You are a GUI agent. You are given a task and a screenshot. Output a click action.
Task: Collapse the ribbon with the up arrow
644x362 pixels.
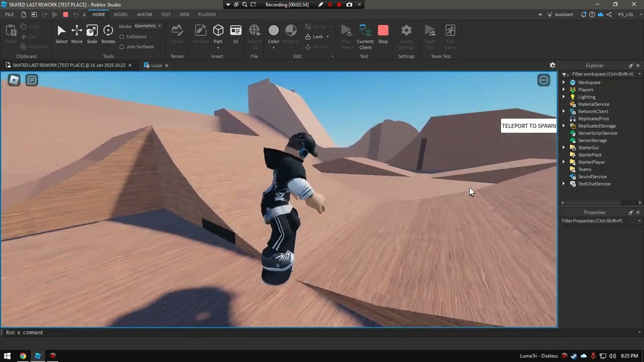540,15
